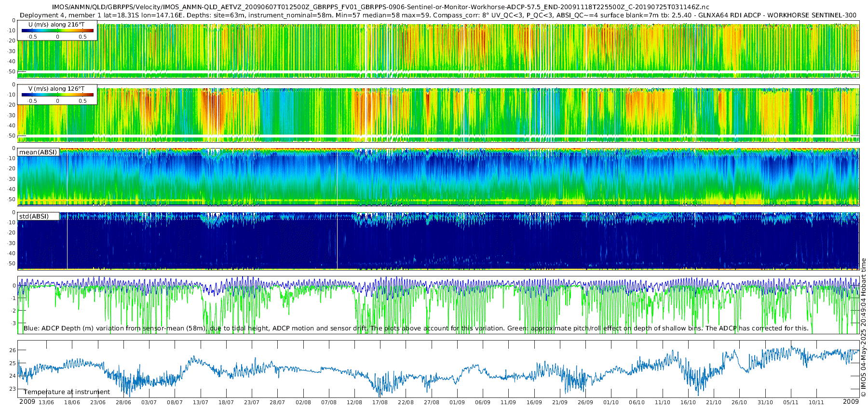This screenshot has height=410, width=868.
Task: Click the 28/06 date tick label
Action: coord(123,402)
